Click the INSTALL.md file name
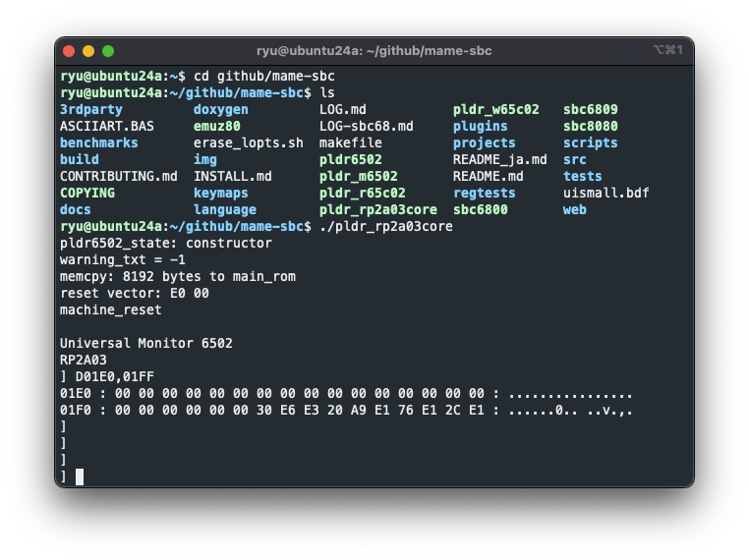 [233, 176]
